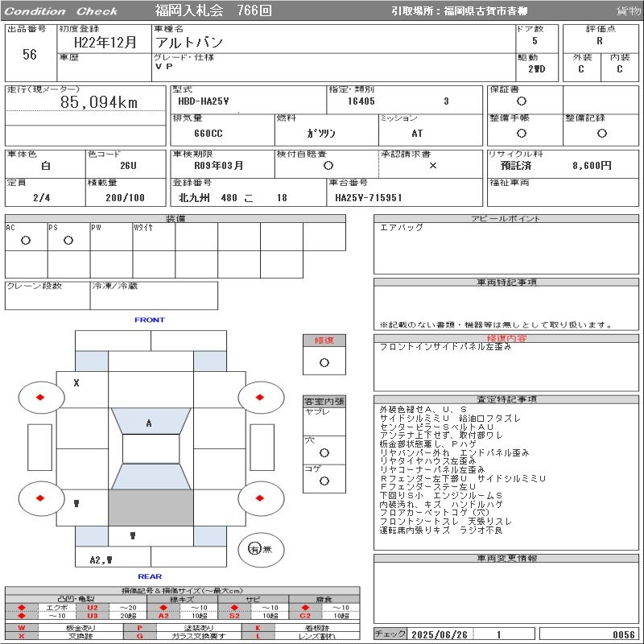Image resolution: width=644 pixels, height=644 pixels.
Task: Click the 預託済 recycle status
Action: pyautogui.click(x=516, y=166)
